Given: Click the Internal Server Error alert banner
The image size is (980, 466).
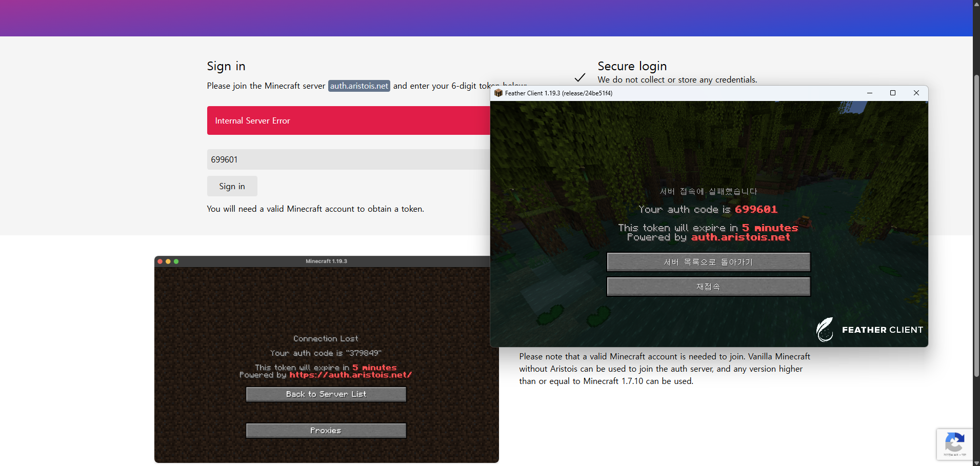Looking at the screenshot, I should [349, 120].
